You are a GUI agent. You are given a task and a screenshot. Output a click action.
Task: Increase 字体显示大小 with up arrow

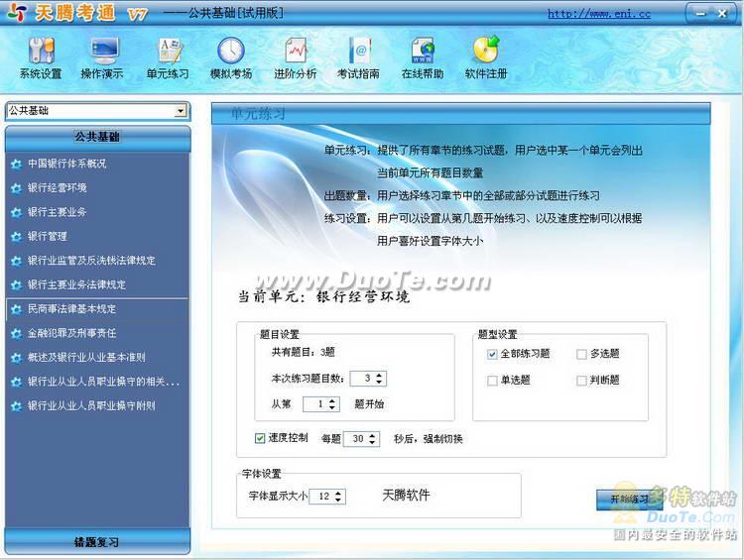338,494
